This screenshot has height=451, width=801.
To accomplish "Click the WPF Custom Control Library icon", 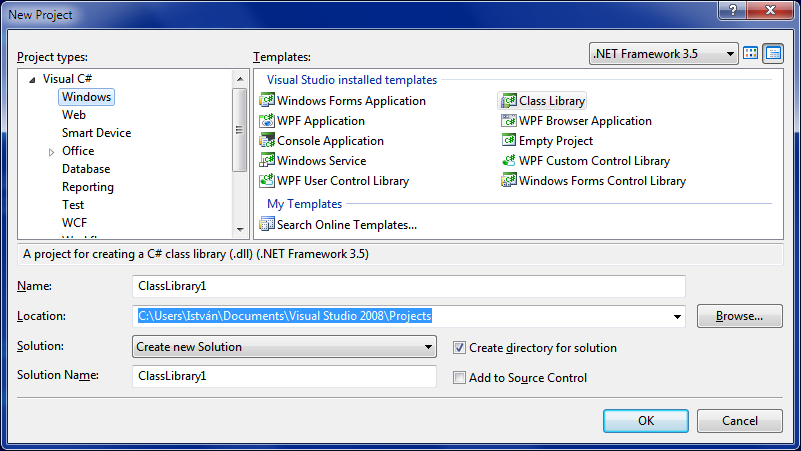I will (x=508, y=160).
